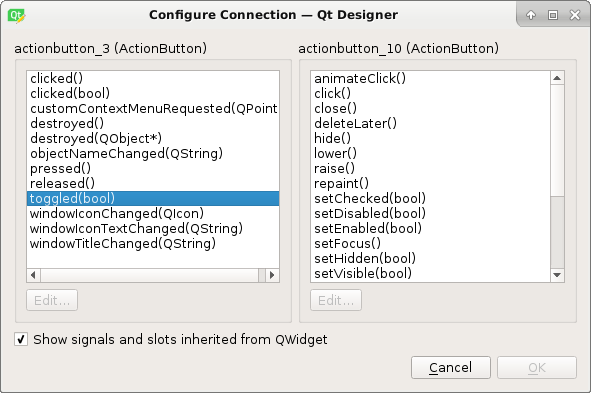Click the scroll-down arrow in slots list

(x=557, y=275)
